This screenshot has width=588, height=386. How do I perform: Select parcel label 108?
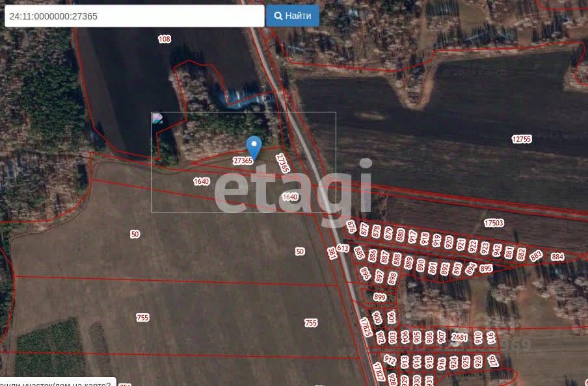click(x=165, y=39)
